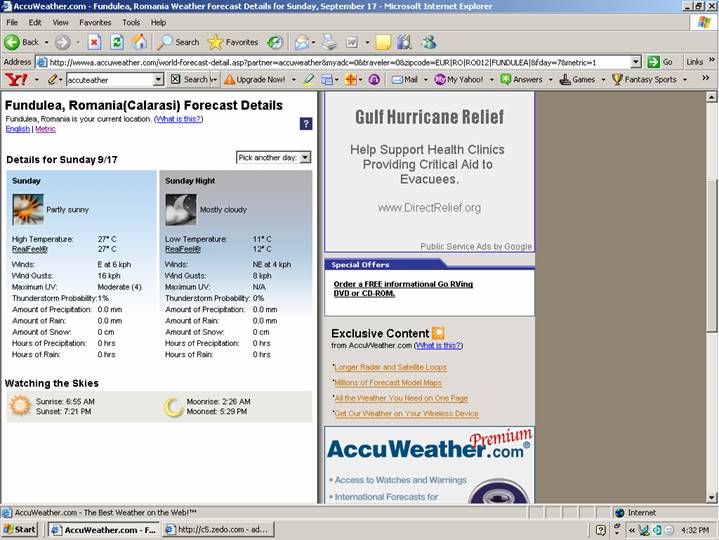Open the Favorites menu
The height and width of the screenshot is (540, 719).
(x=95, y=22)
